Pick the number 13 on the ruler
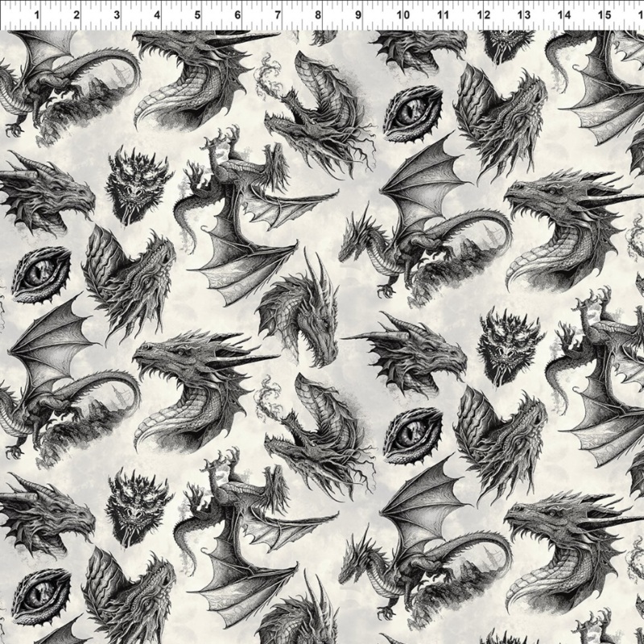 (524, 15)
